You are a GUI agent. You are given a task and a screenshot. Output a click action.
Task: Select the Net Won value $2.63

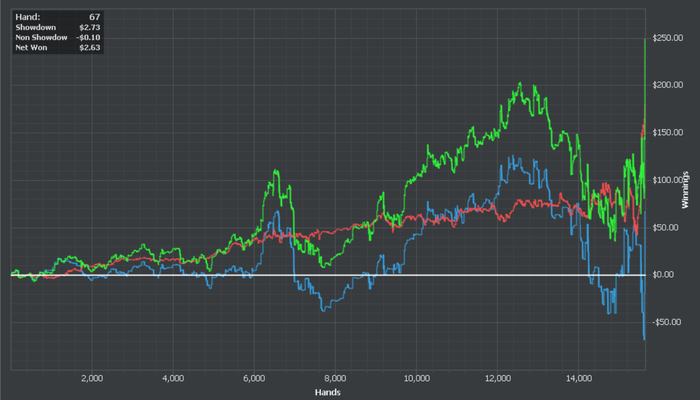tap(90, 48)
